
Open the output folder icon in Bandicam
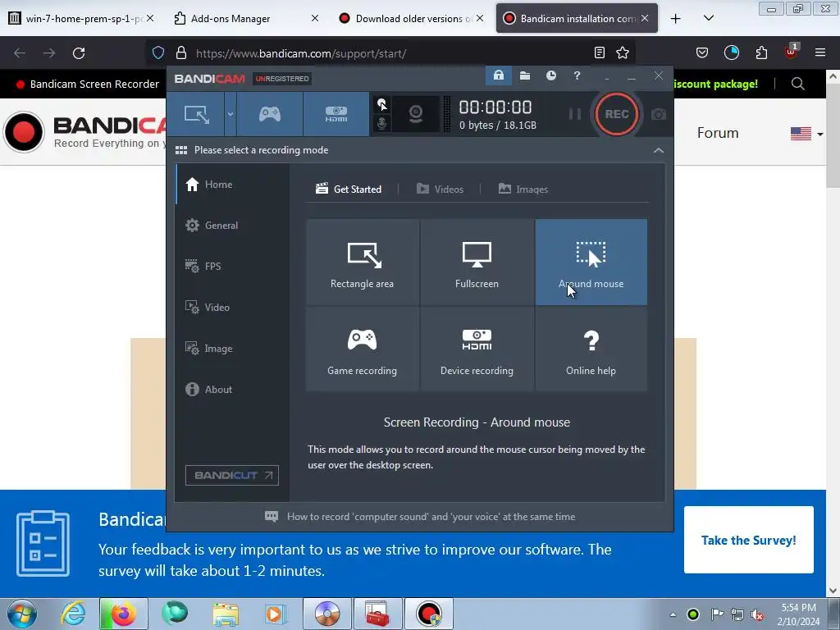pyautogui.click(x=524, y=75)
